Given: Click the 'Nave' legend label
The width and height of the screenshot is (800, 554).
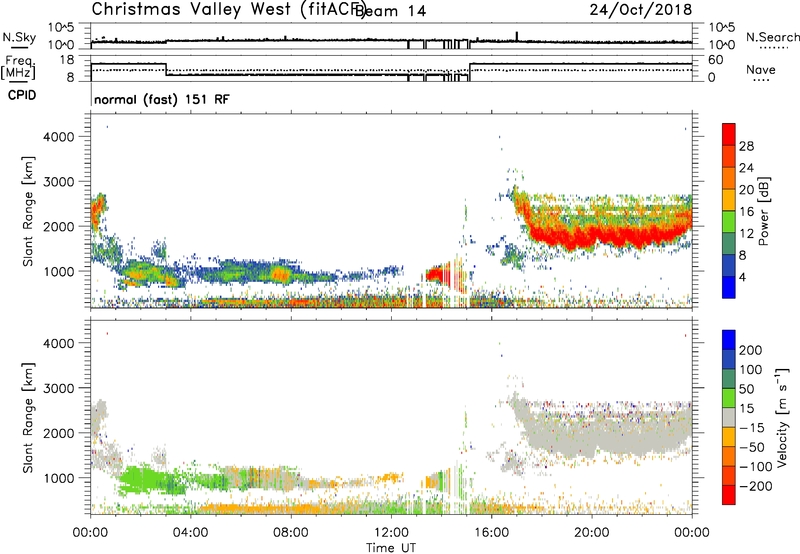Looking at the screenshot, I should [x=760, y=70].
